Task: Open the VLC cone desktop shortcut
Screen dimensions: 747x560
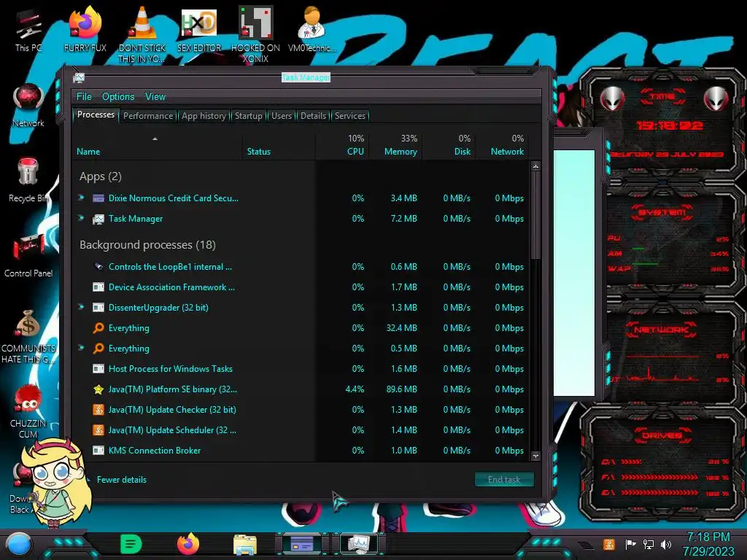Action: (142, 34)
